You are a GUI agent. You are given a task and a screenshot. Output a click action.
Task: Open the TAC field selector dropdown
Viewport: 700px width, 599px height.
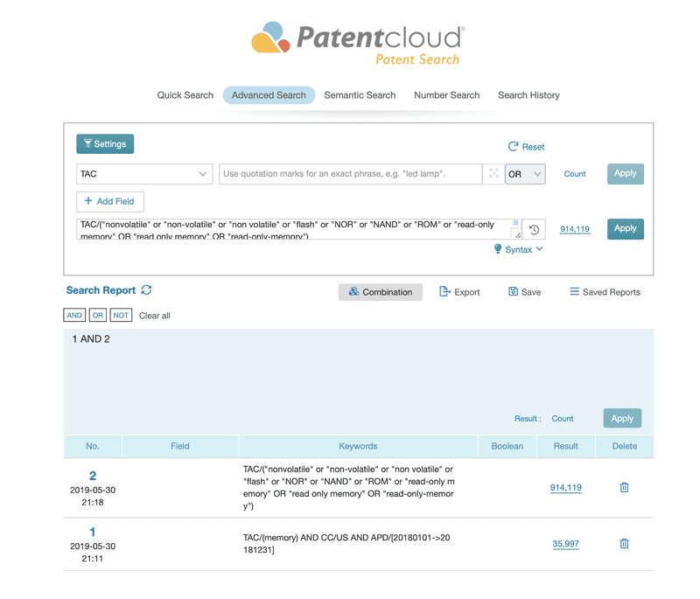click(144, 174)
